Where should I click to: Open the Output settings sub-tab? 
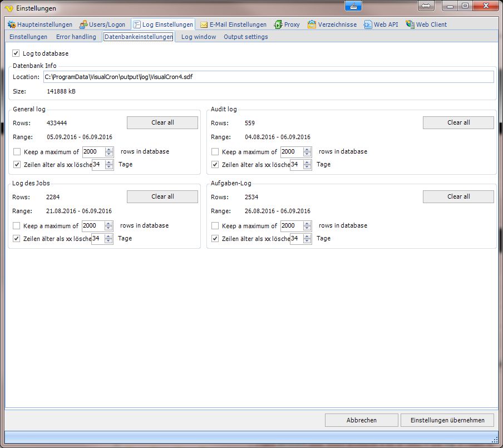pyautogui.click(x=245, y=37)
